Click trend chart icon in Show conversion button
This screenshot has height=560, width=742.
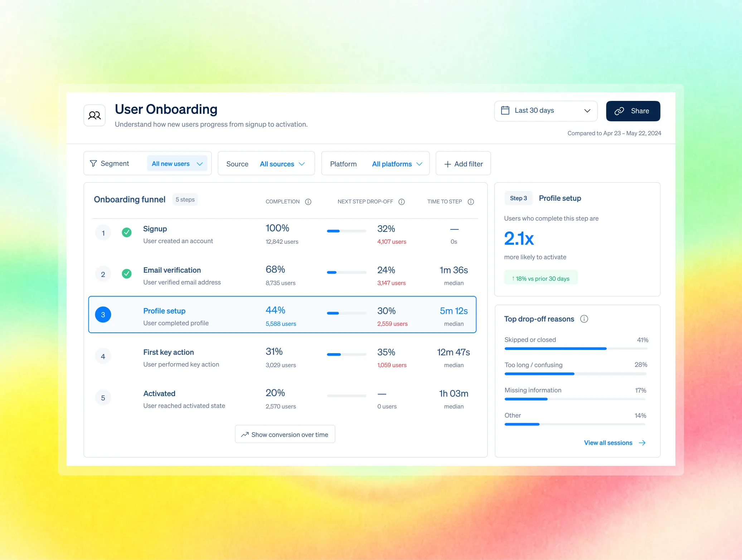245,434
